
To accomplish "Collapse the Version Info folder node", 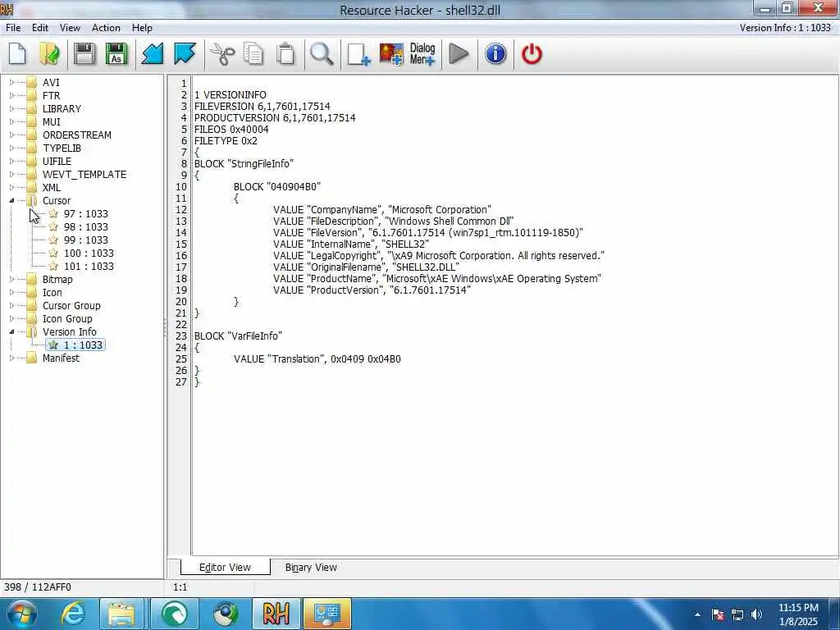I will 11,332.
